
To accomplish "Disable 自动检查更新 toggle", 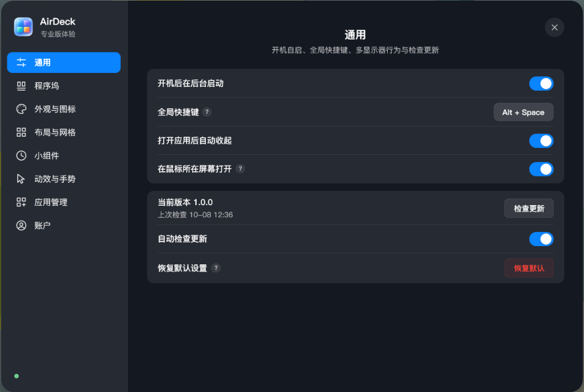I will 541,239.
